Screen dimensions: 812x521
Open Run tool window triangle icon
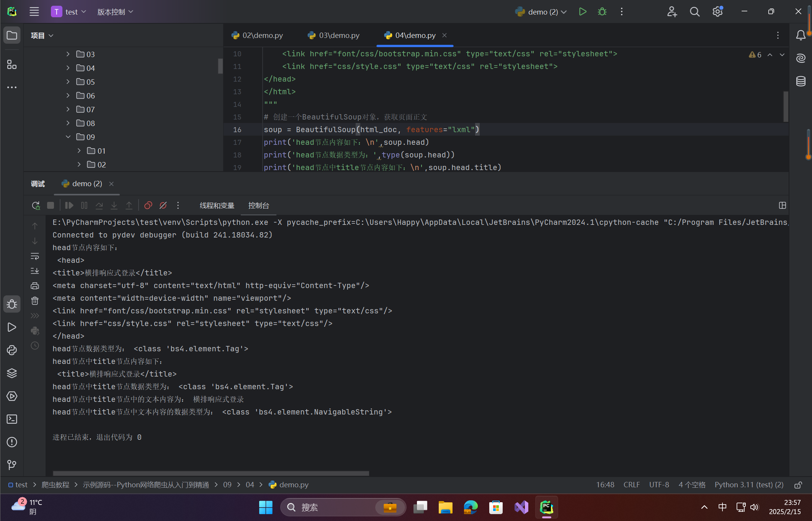(12, 327)
